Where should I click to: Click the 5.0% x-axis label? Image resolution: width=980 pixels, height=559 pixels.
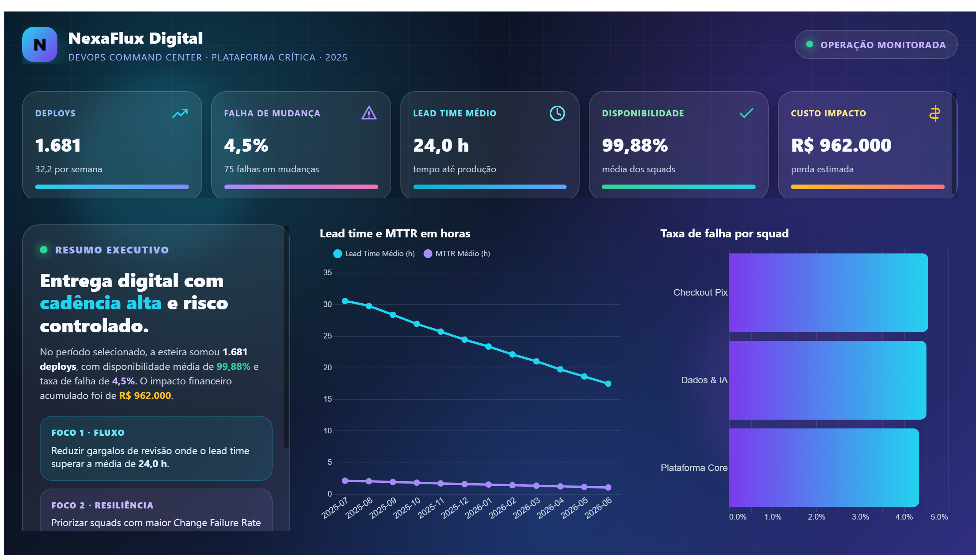tap(939, 517)
